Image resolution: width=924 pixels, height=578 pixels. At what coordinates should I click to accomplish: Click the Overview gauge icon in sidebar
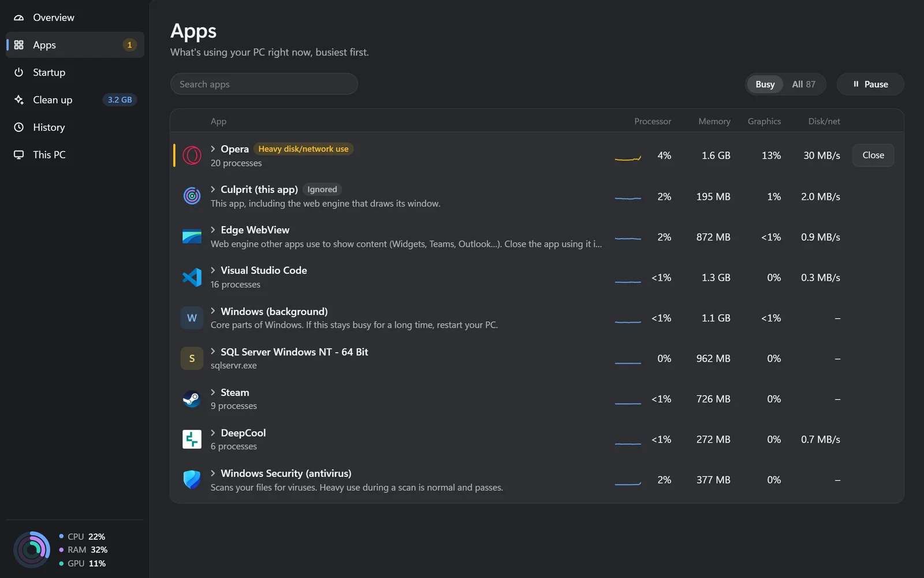click(x=19, y=17)
